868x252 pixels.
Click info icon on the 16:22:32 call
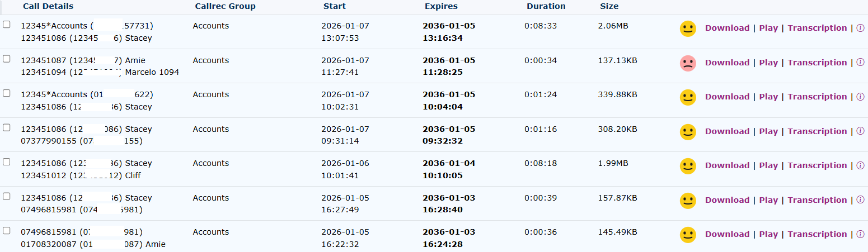(x=860, y=235)
